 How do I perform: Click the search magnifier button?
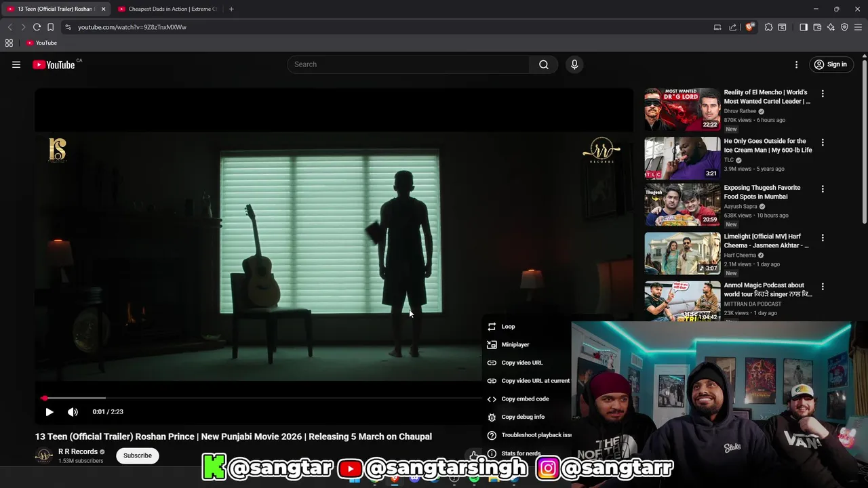[544, 64]
